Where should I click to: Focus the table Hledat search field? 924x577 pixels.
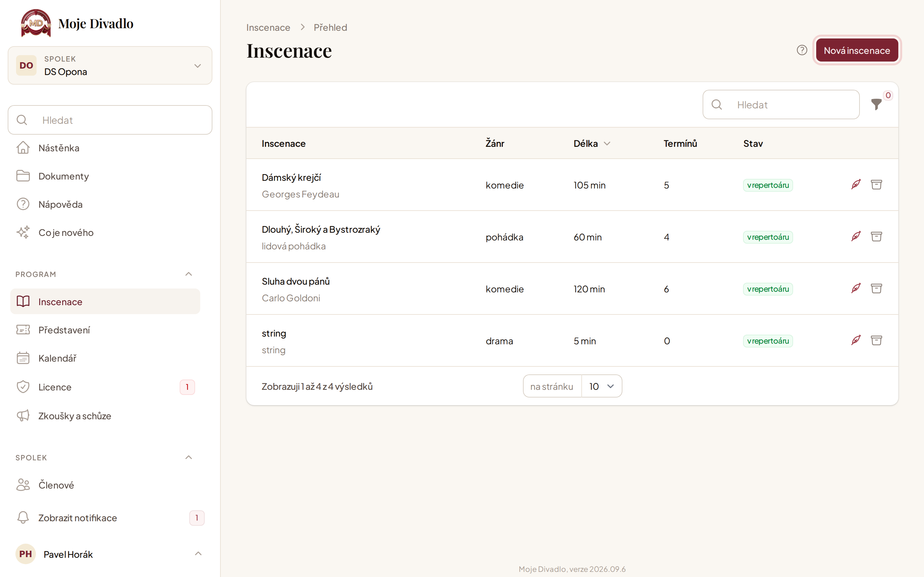781,105
